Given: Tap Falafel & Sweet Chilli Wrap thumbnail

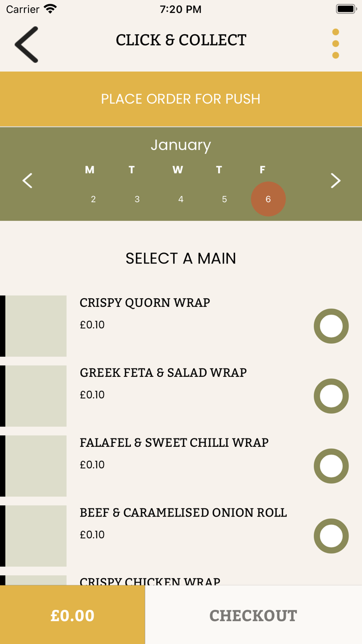Looking at the screenshot, I should pyautogui.click(x=36, y=466).
